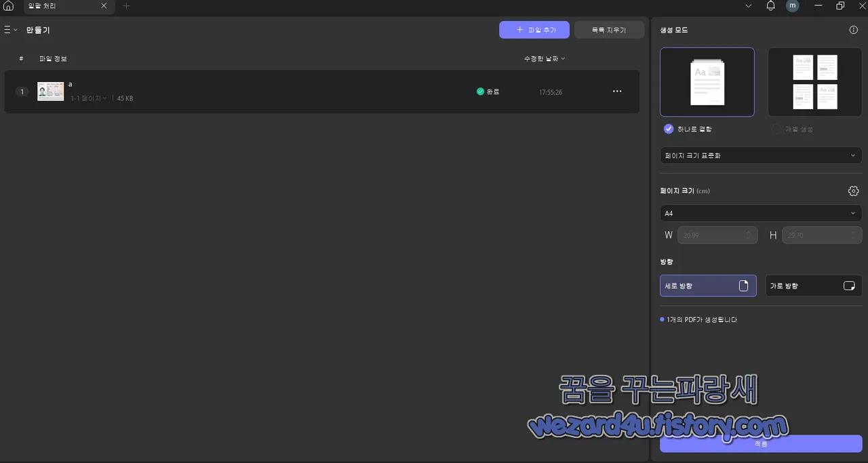Select the portrait (세로 방향) orientation icon
Screen dimensions: 868x463
pos(744,285)
